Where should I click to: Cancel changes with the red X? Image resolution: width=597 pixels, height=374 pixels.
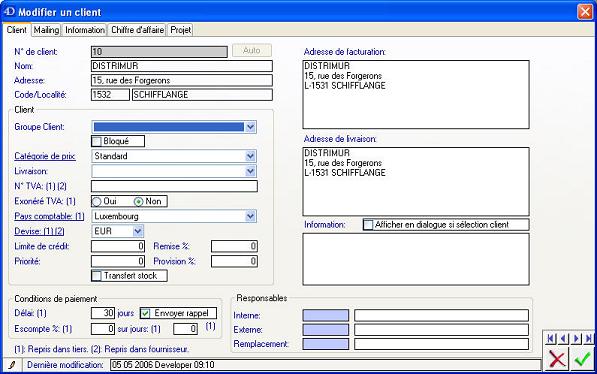[x=557, y=359]
